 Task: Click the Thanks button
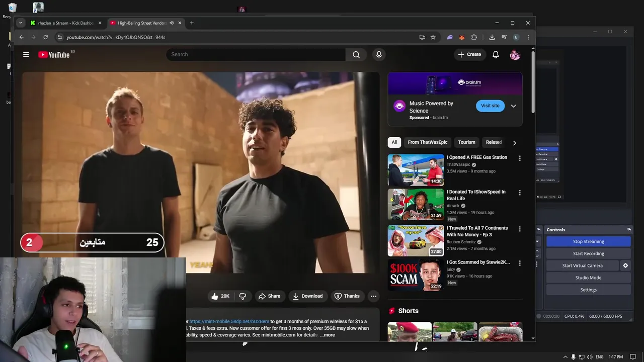point(347,296)
